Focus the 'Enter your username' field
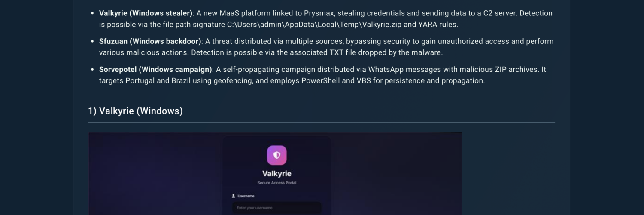644x215 pixels. tap(276, 208)
